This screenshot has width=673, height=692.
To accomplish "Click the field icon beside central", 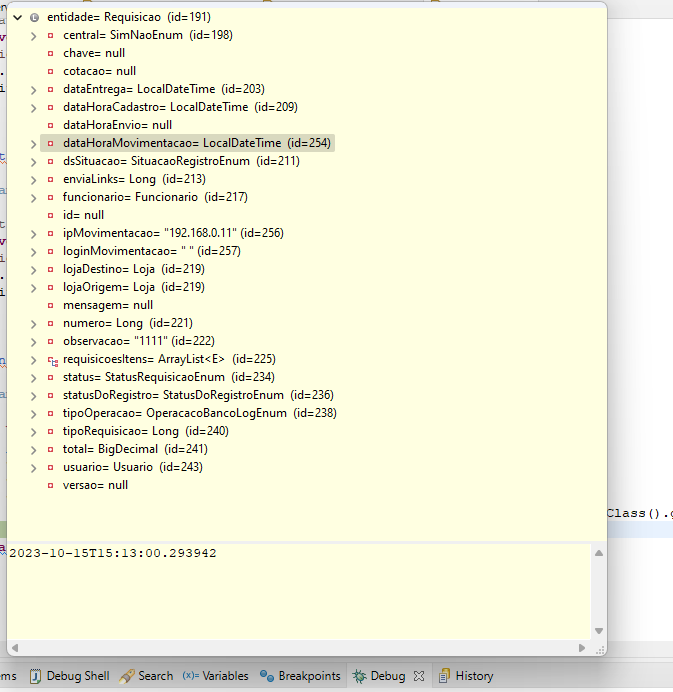I will [x=51, y=35].
